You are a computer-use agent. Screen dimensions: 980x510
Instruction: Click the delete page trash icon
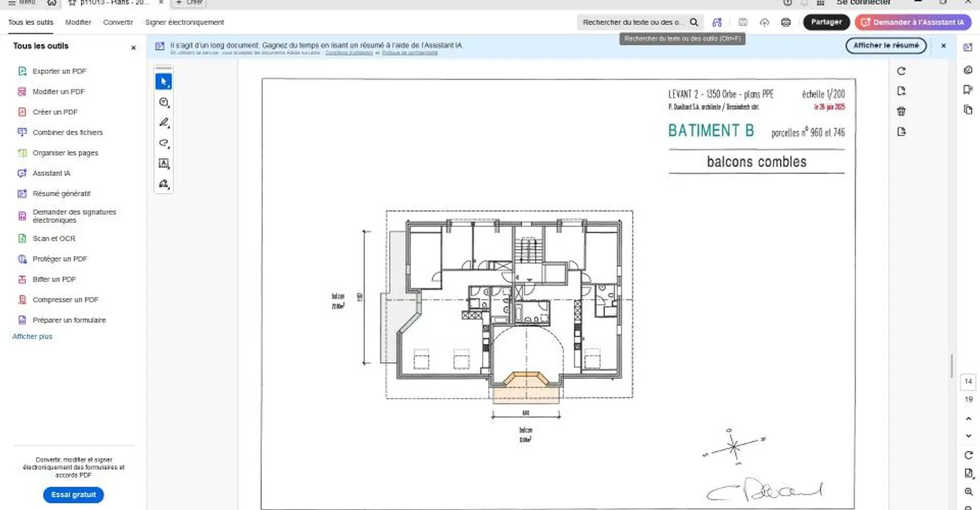click(901, 112)
